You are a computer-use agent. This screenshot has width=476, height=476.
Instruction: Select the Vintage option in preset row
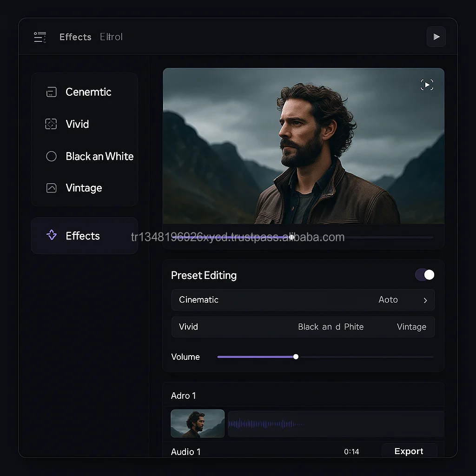pos(412,327)
